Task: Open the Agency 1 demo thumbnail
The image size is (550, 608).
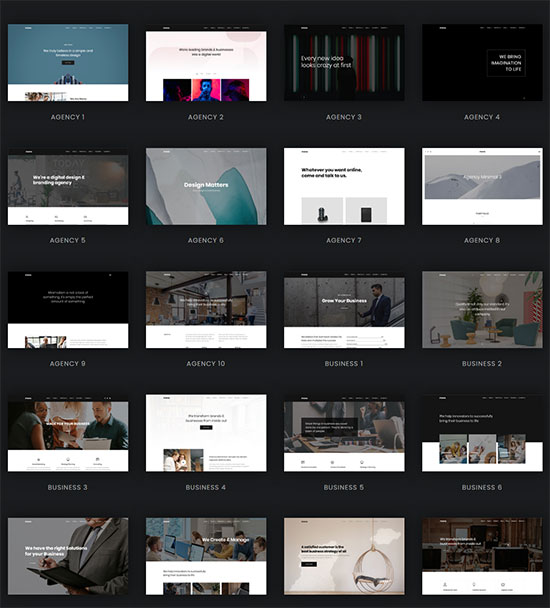Action: [68, 63]
